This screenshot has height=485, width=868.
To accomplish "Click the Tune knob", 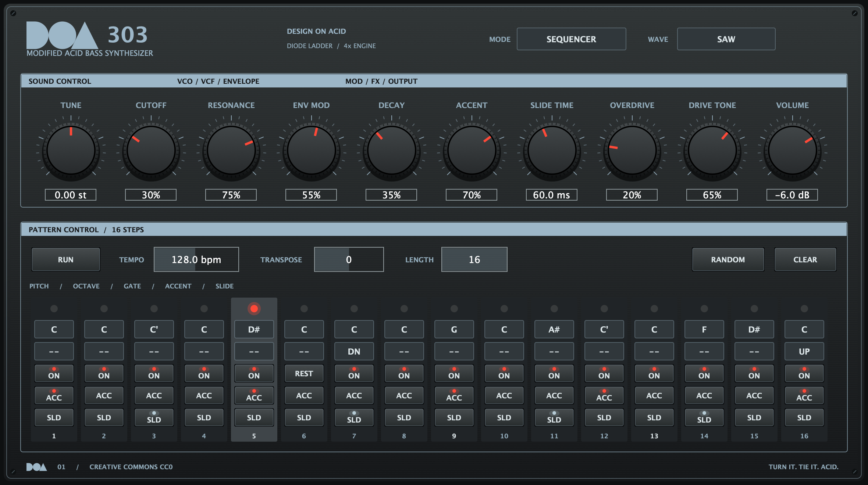I will click(x=71, y=150).
